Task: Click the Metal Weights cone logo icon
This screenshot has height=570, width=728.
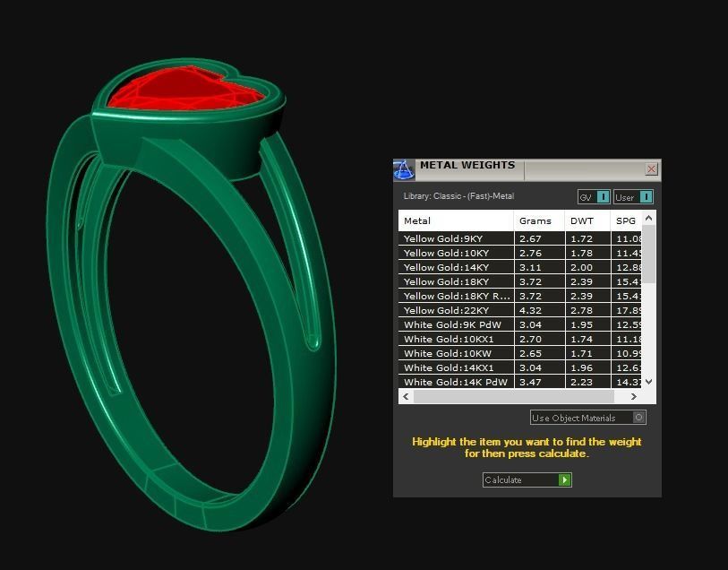Action: click(404, 170)
